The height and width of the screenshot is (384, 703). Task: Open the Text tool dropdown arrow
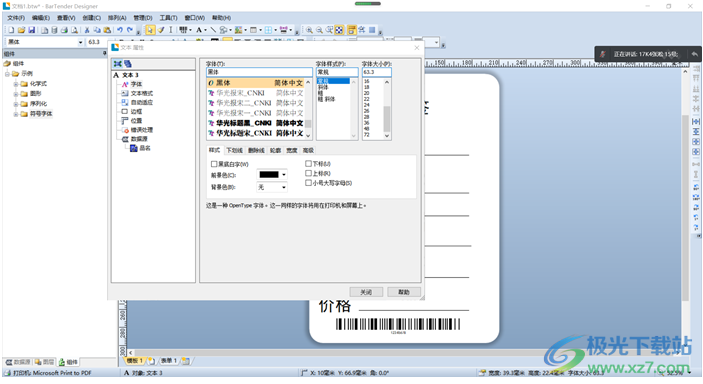[205, 31]
